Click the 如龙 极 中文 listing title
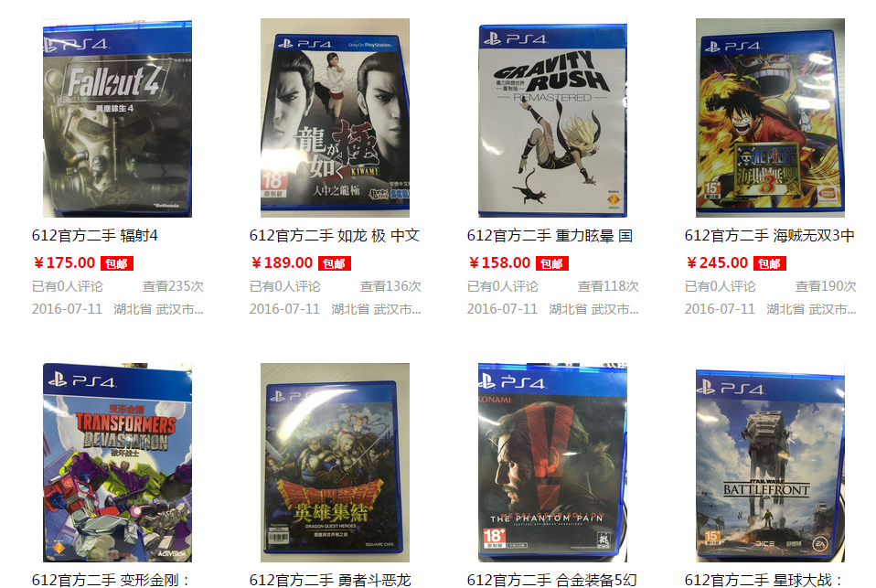Viewport: 876px width, 588px height. pos(334,235)
